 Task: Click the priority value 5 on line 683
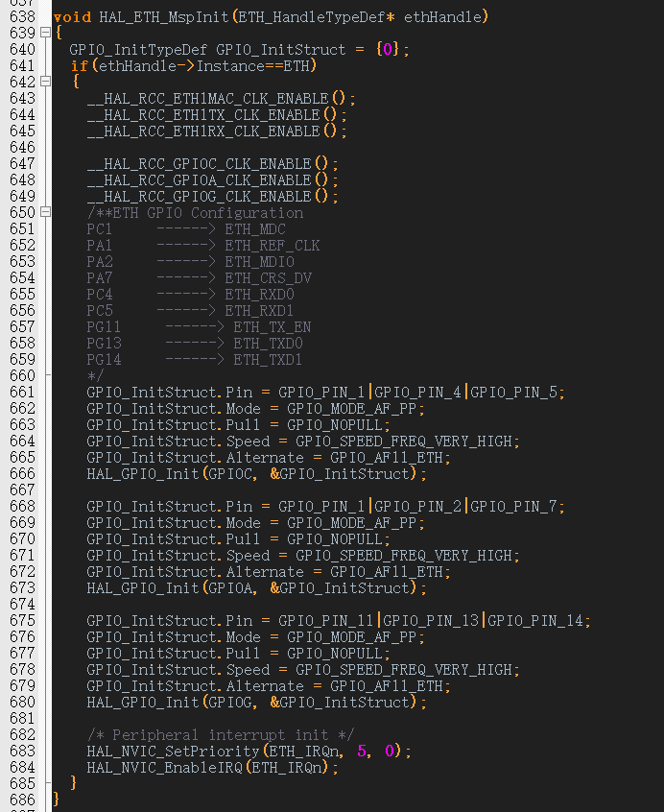coord(362,751)
